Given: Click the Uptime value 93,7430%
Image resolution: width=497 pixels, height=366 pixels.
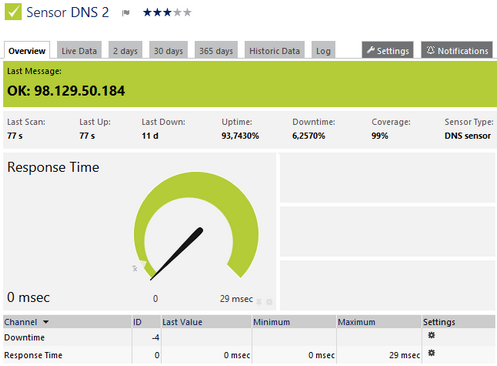Looking at the screenshot, I should pyautogui.click(x=240, y=136).
